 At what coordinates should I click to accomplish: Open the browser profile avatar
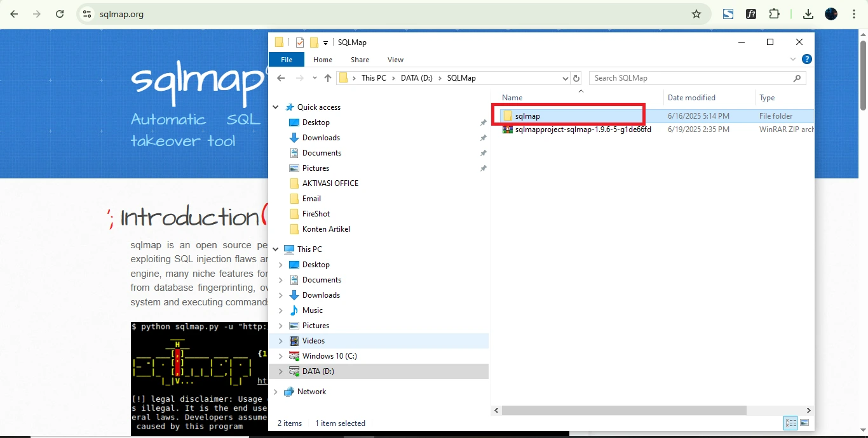click(x=831, y=14)
